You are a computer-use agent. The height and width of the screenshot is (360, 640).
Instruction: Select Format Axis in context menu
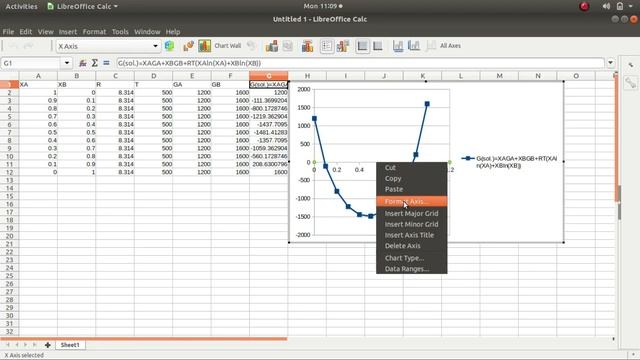(x=411, y=201)
